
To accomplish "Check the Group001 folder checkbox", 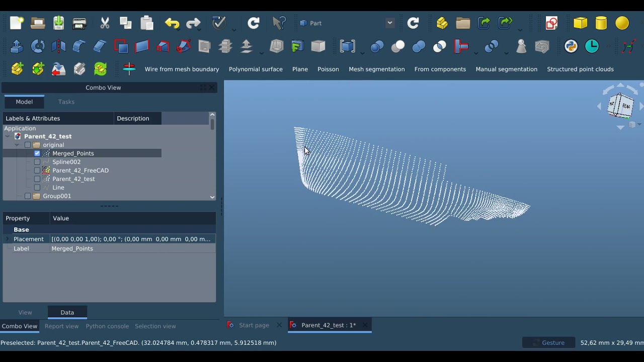I will point(28,196).
